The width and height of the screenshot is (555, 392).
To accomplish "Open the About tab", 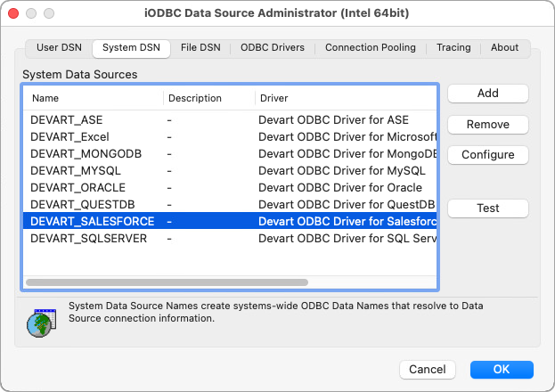I will click(504, 47).
